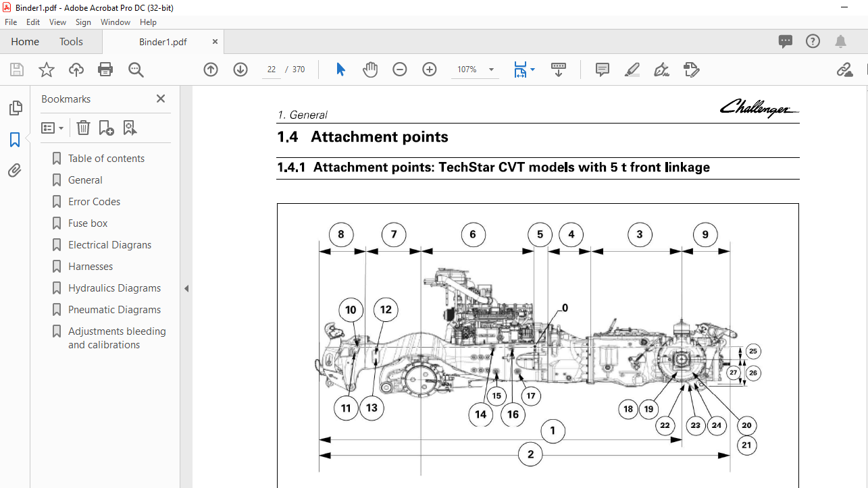Open the stamp tool icon
868x488 pixels.
[691, 70]
